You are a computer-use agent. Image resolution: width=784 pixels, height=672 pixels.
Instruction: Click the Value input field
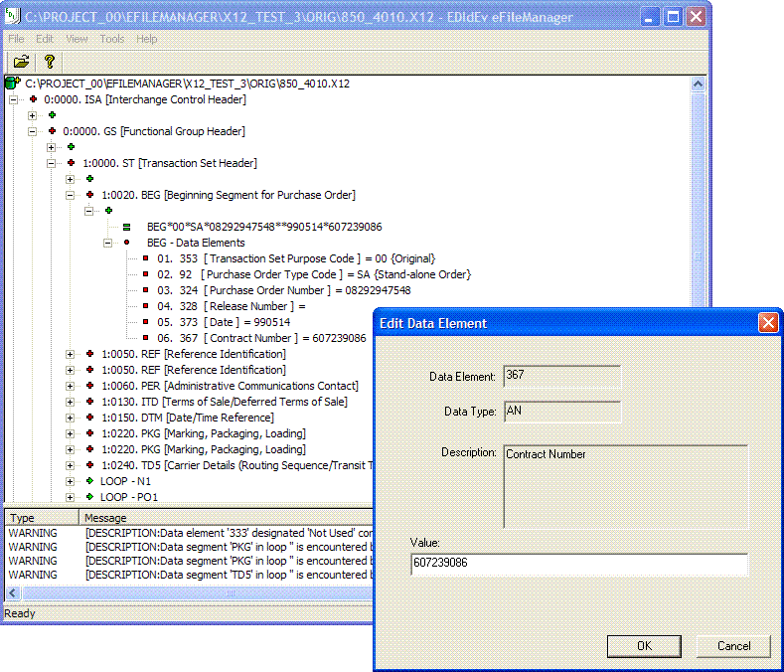578,565
